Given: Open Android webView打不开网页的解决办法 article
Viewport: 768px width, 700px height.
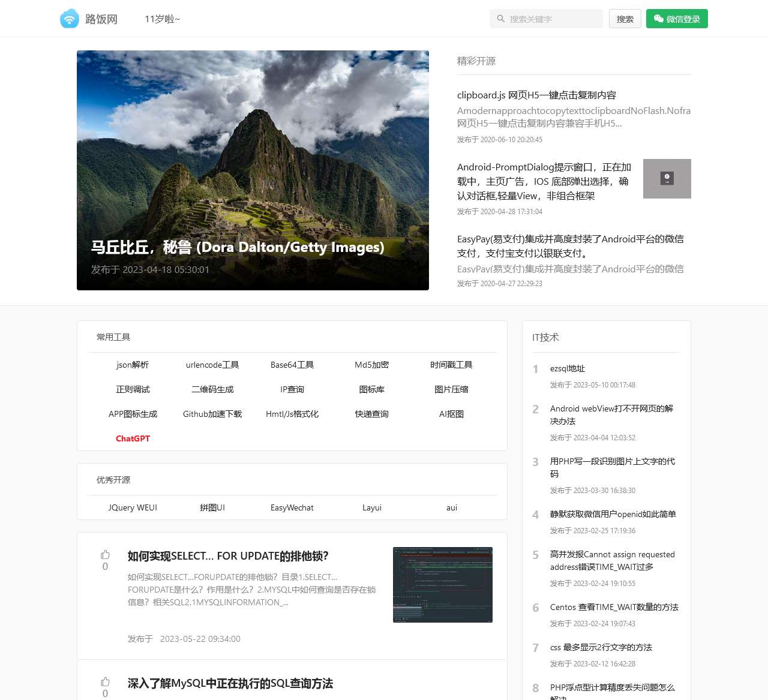Looking at the screenshot, I should (x=611, y=414).
